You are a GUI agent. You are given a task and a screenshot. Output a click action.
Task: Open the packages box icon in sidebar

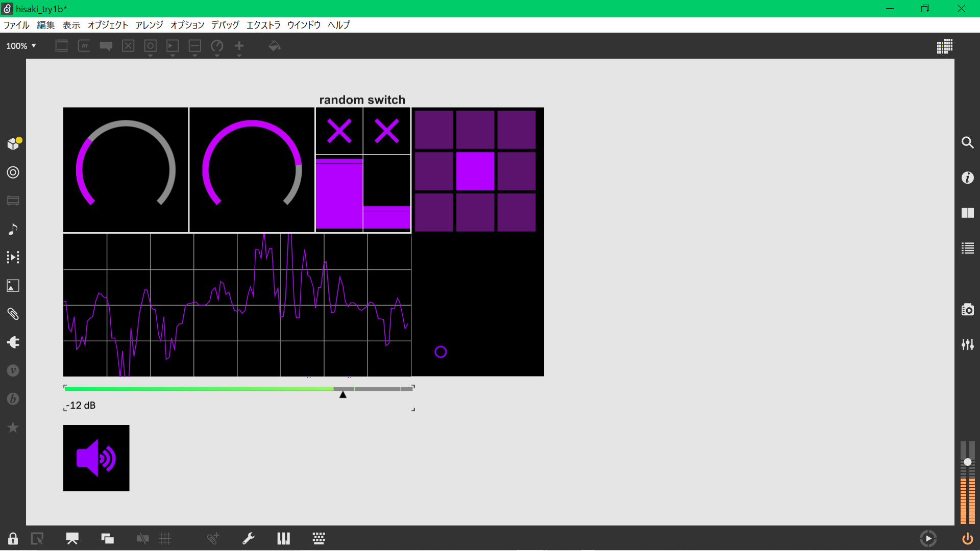click(x=13, y=144)
